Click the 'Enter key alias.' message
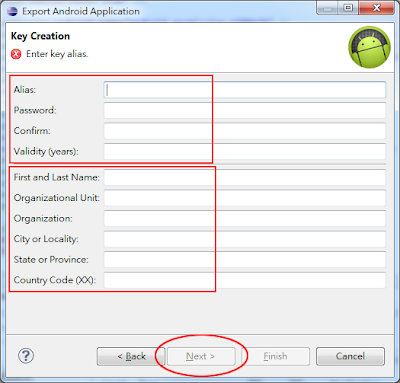 pyautogui.click(x=57, y=54)
